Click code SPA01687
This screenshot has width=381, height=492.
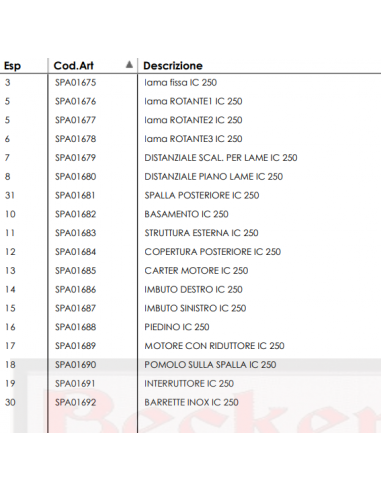pos(75,308)
